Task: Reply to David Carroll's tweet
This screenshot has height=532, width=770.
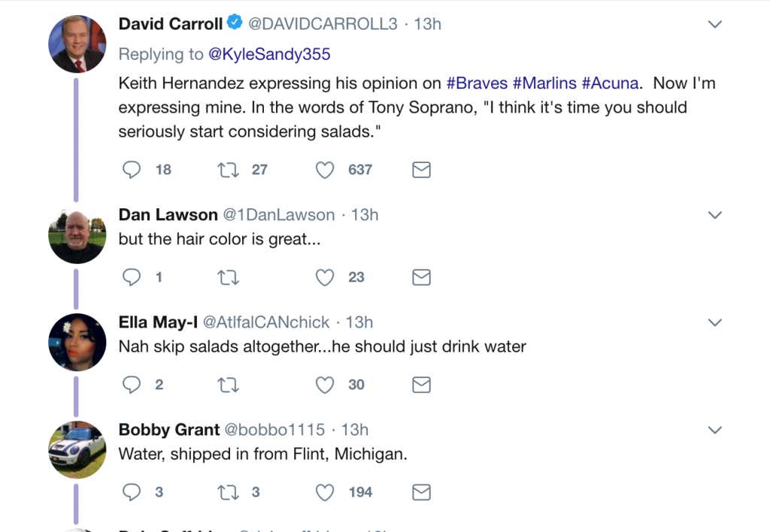Action: click(x=132, y=170)
